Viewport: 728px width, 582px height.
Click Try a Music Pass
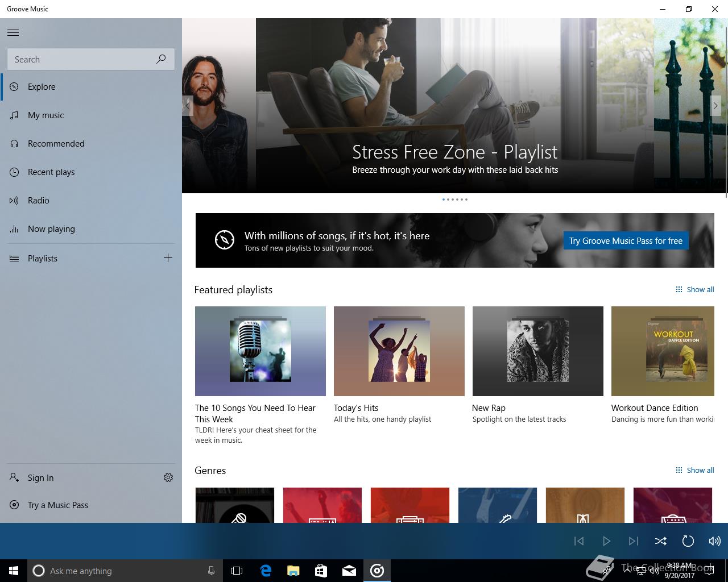(91, 505)
